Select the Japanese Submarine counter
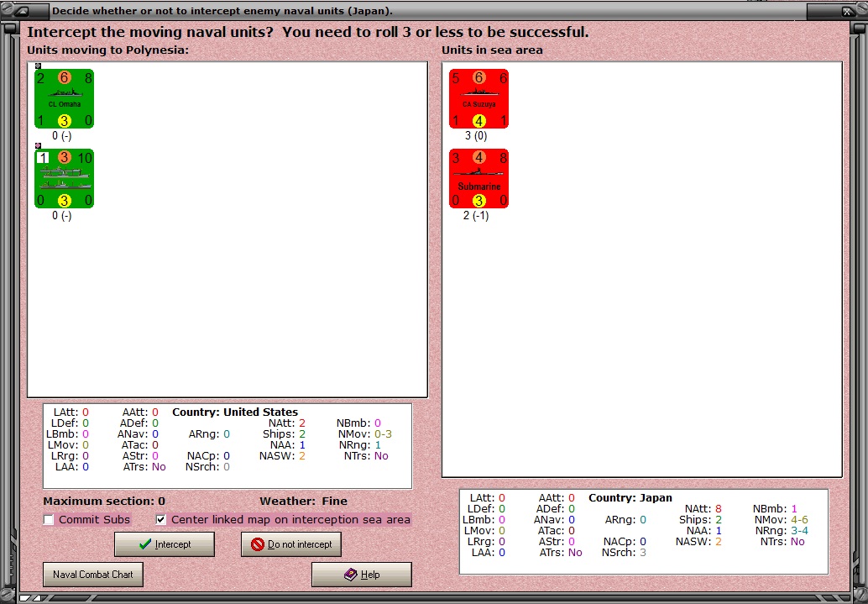Viewport: 868px width, 604px height. (478, 178)
